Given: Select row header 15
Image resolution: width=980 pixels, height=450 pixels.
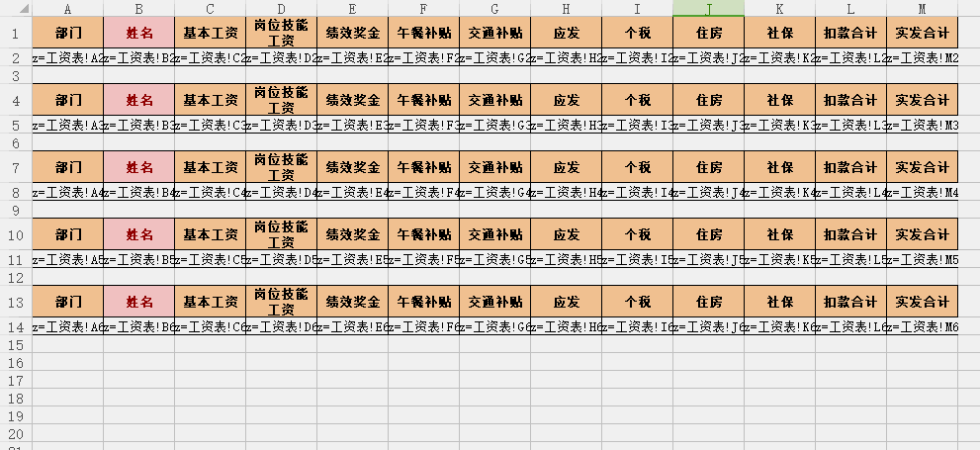Looking at the screenshot, I should tap(16, 345).
